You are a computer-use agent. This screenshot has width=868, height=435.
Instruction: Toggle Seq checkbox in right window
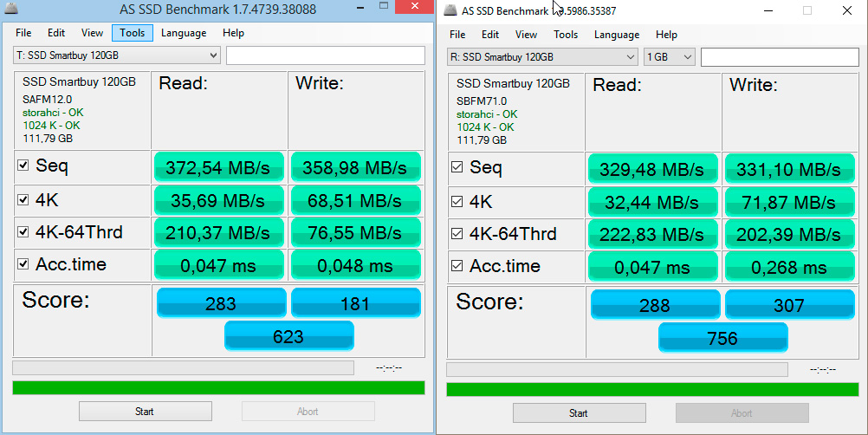(457, 166)
